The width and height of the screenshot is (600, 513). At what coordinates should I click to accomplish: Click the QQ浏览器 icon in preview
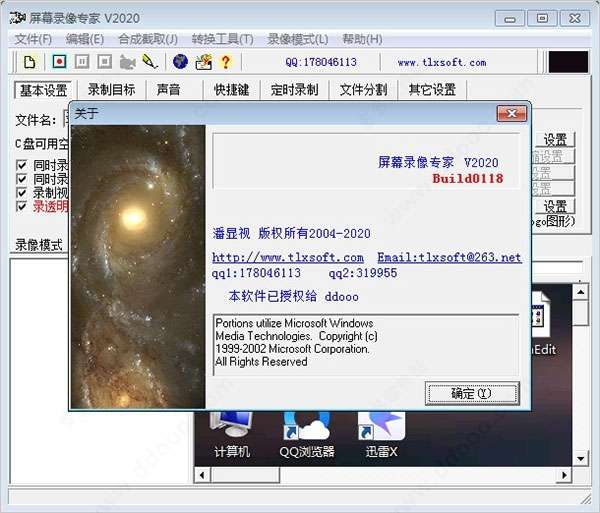tap(306, 432)
